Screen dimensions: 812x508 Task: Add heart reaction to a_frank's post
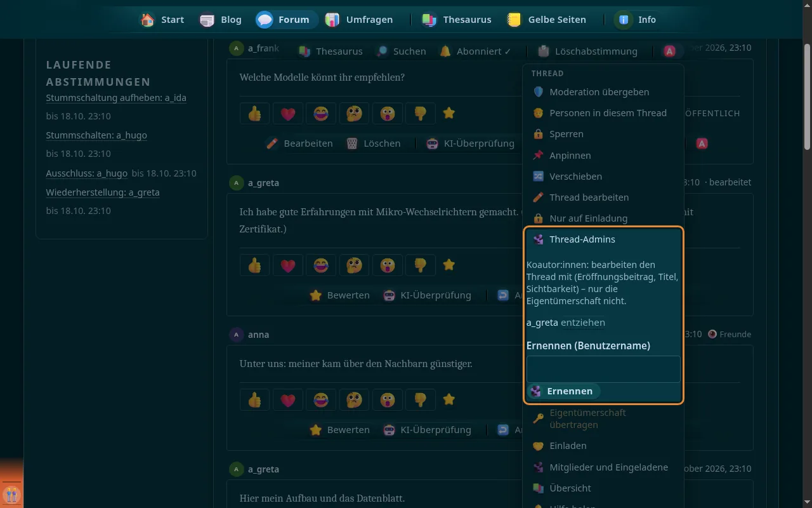pyautogui.click(x=288, y=113)
